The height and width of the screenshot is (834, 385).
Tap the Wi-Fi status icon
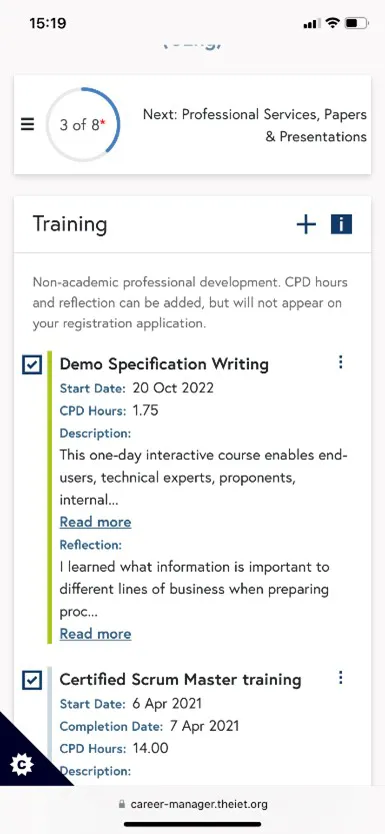[332, 23]
